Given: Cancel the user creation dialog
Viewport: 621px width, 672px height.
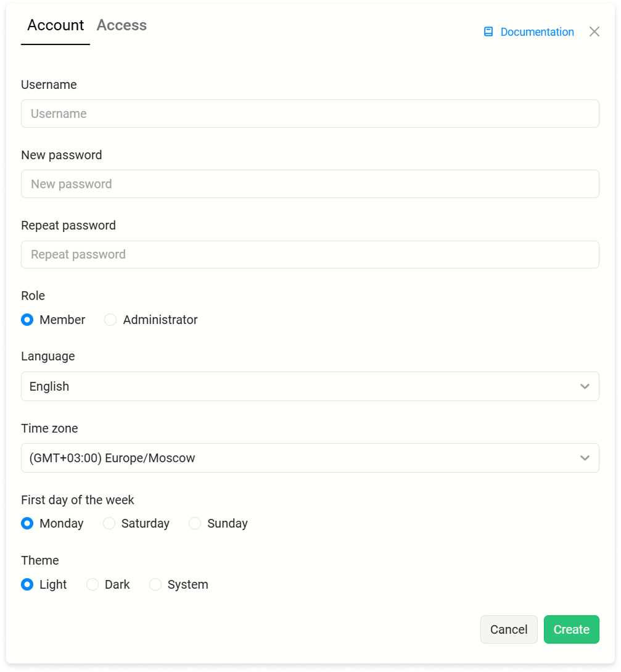Looking at the screenshot, I should 509,629.
